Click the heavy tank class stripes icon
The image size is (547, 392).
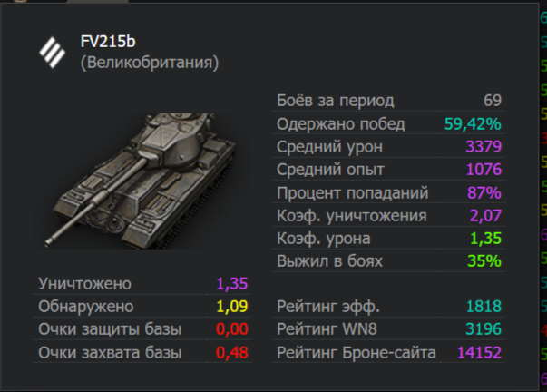click(53, 53)
